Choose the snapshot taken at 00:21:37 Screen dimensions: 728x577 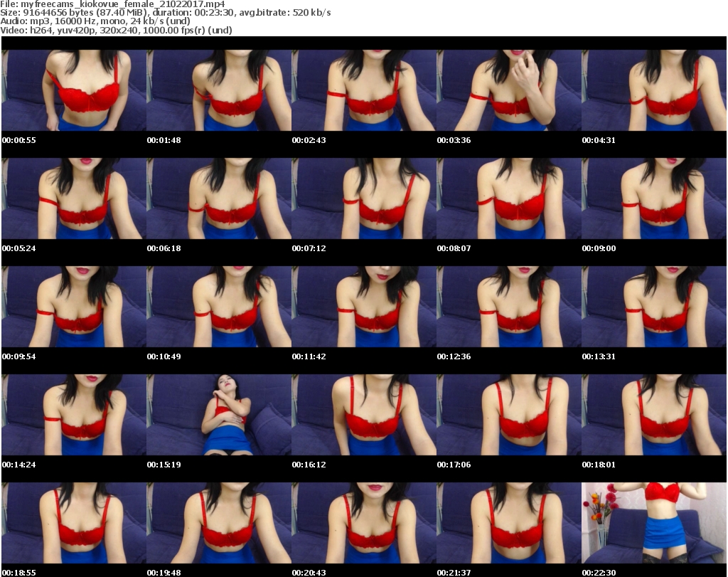pyautogui.click(x=509, y=523)
